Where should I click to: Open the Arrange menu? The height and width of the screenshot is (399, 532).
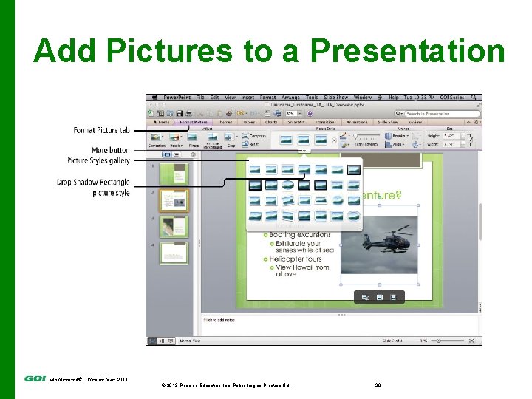291,98
